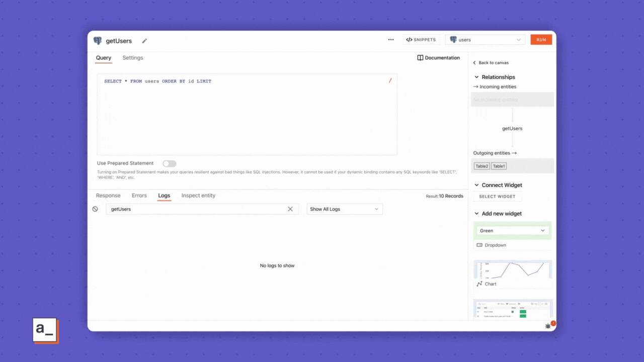Click the clear logs icon beside filter

point(95,209)
